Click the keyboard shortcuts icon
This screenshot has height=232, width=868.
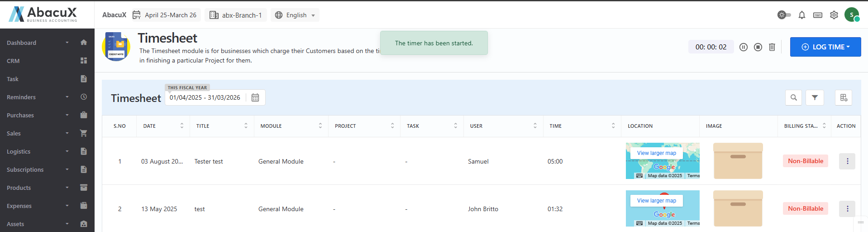[x=818, y=15]
